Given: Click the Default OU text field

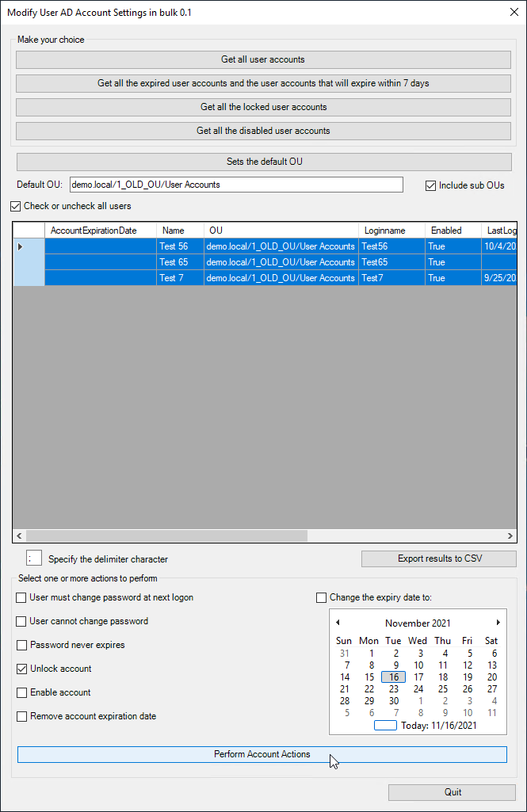Looking at the screenshot, I should pyautogui.click(x=236, y=185).
